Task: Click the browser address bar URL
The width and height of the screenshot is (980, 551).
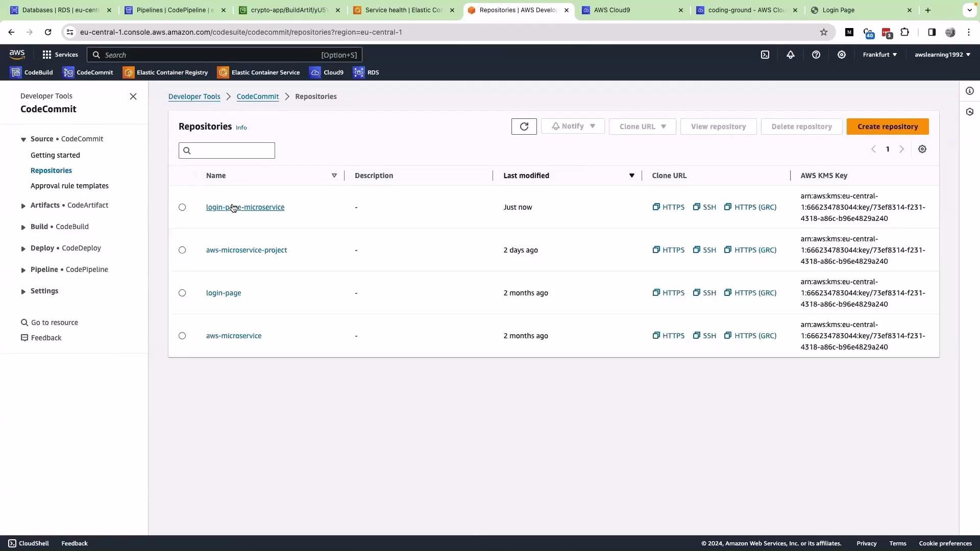Action: tap(241, 32)
